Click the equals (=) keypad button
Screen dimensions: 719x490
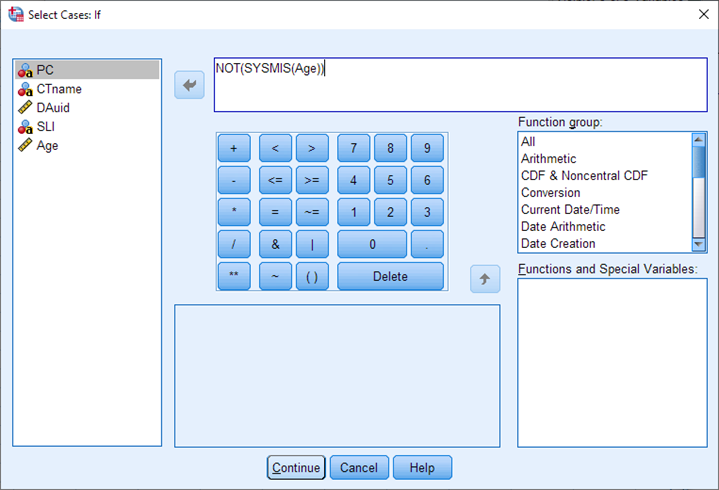[275, 212]
